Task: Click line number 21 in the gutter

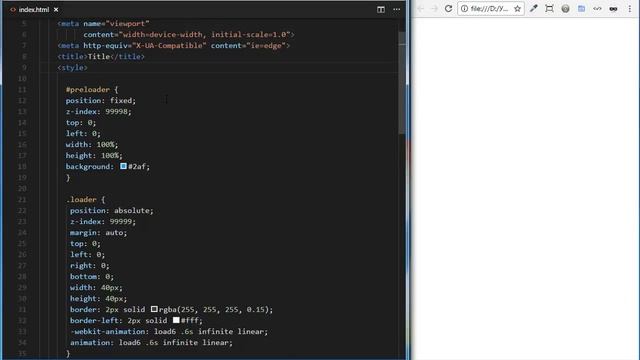Action: (x=22, y=200)
